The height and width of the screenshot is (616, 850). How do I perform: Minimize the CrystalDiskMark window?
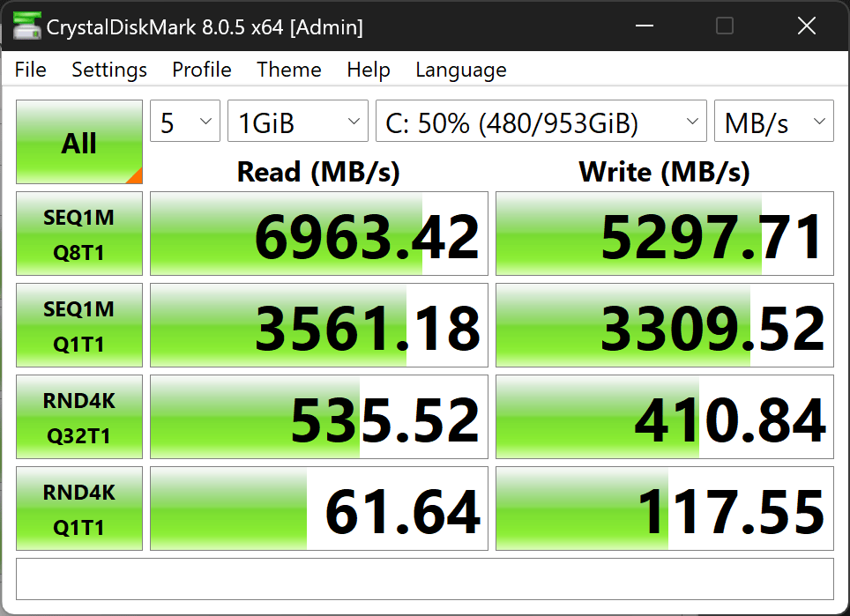(644, 26)
